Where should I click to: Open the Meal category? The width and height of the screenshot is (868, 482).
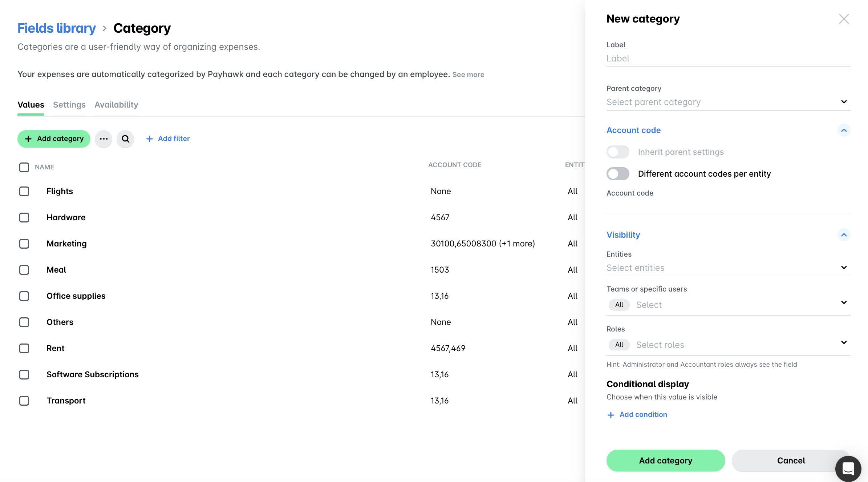[x=56, y=270]
